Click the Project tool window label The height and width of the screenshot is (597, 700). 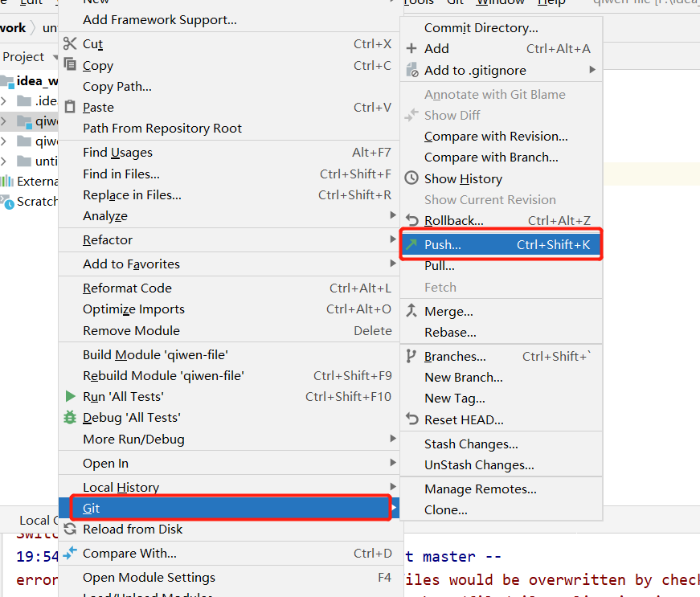coord(23,57)
